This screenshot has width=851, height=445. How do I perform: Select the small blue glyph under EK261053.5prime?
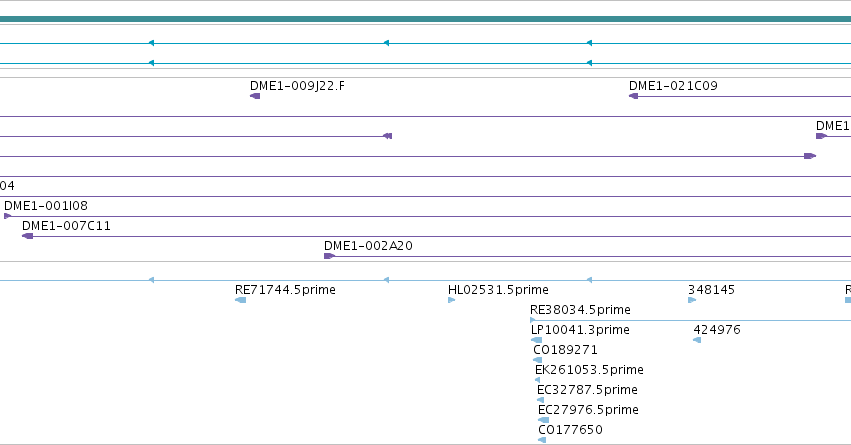(537, 380)
